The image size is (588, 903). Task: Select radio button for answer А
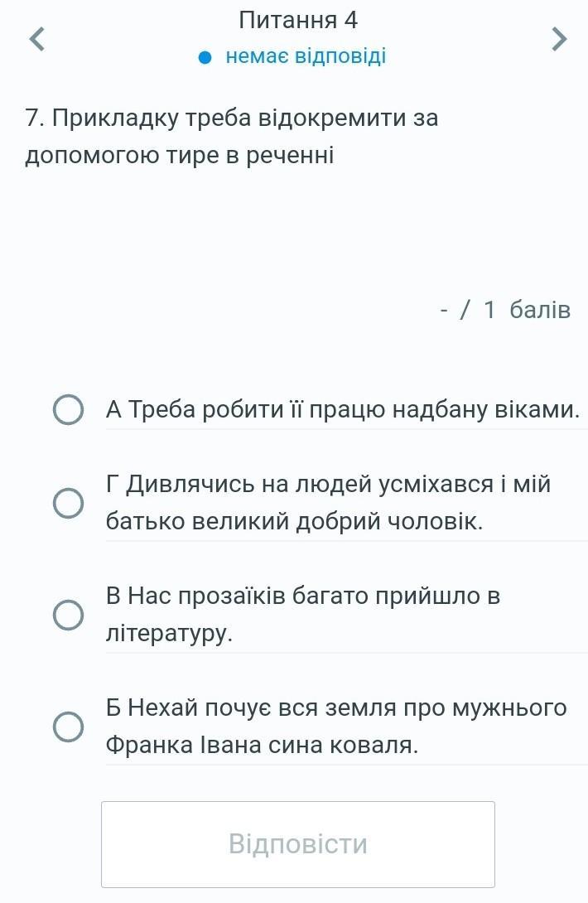click(68, 410)
